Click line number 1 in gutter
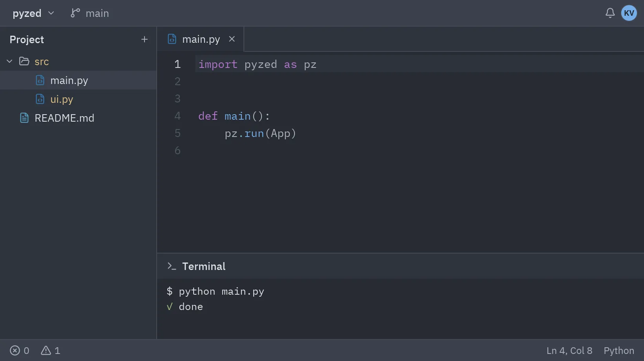 [177, 64]
